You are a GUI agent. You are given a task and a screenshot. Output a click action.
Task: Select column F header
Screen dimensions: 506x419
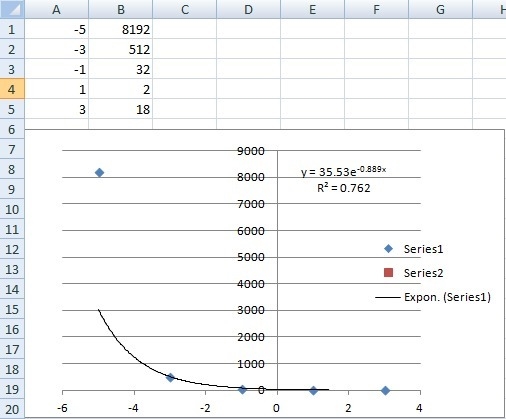[x=376, y=9]
